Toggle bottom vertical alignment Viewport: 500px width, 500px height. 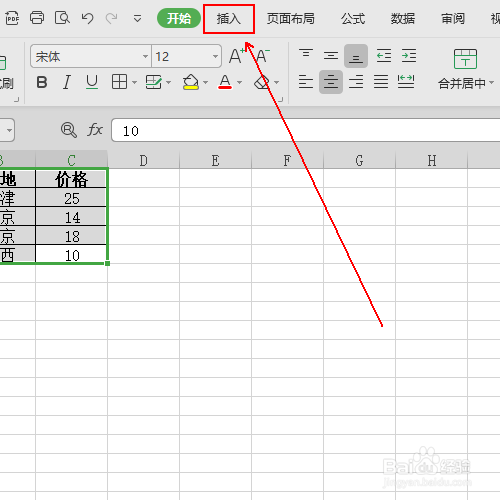coord(356,56)
